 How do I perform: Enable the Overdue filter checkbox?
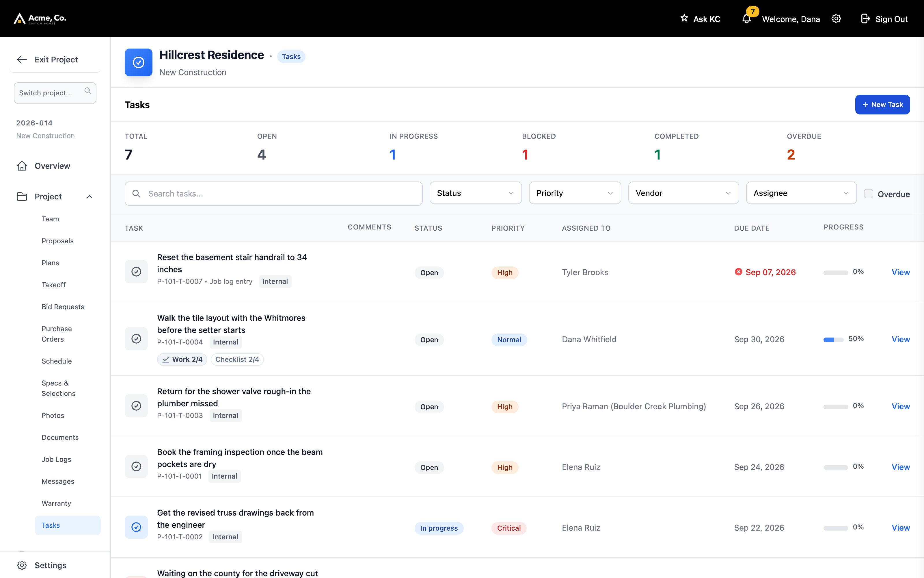click(x=868, y=194)
